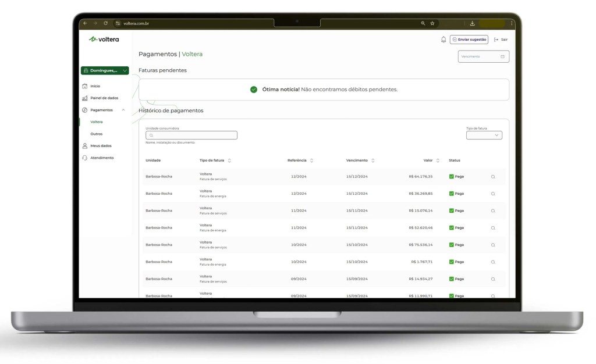View details of R$ 64.176,35 invoice

click(493, 177)
